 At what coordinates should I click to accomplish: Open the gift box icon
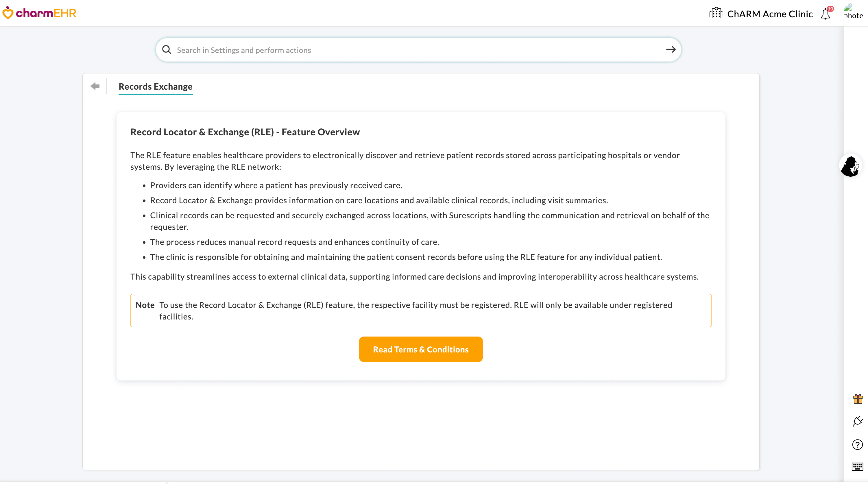(858, 399)
